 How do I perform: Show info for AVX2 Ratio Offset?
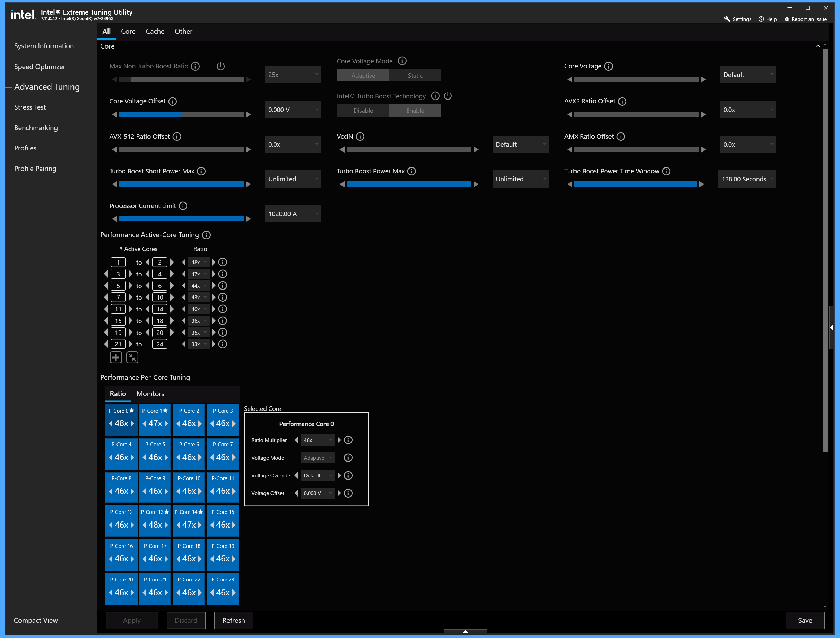point(622,101)
